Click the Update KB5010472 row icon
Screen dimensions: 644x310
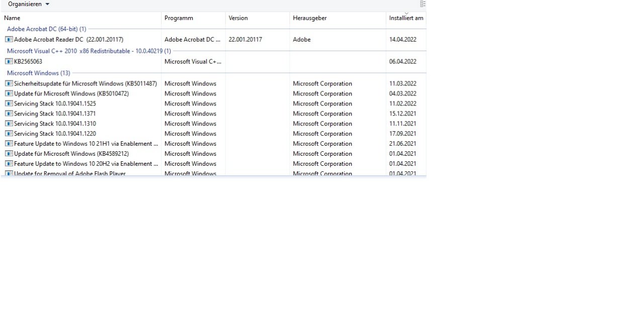click(x=9, y=93)
